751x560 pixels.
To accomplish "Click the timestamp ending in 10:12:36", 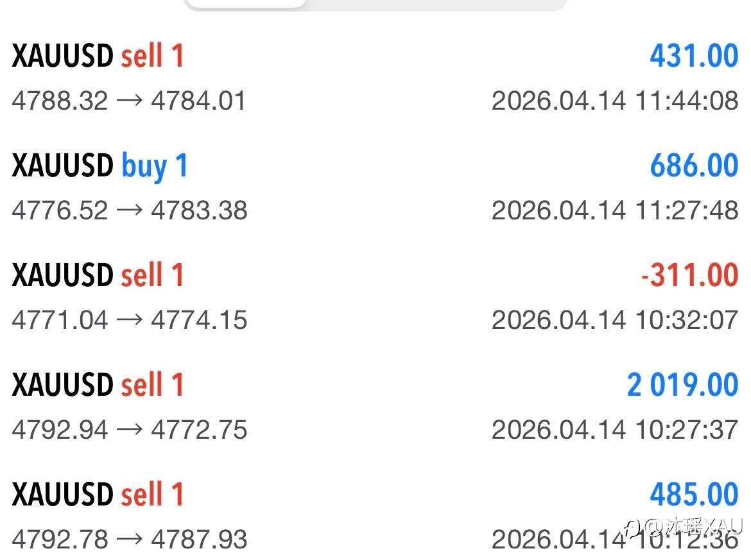I will point(557,540).
